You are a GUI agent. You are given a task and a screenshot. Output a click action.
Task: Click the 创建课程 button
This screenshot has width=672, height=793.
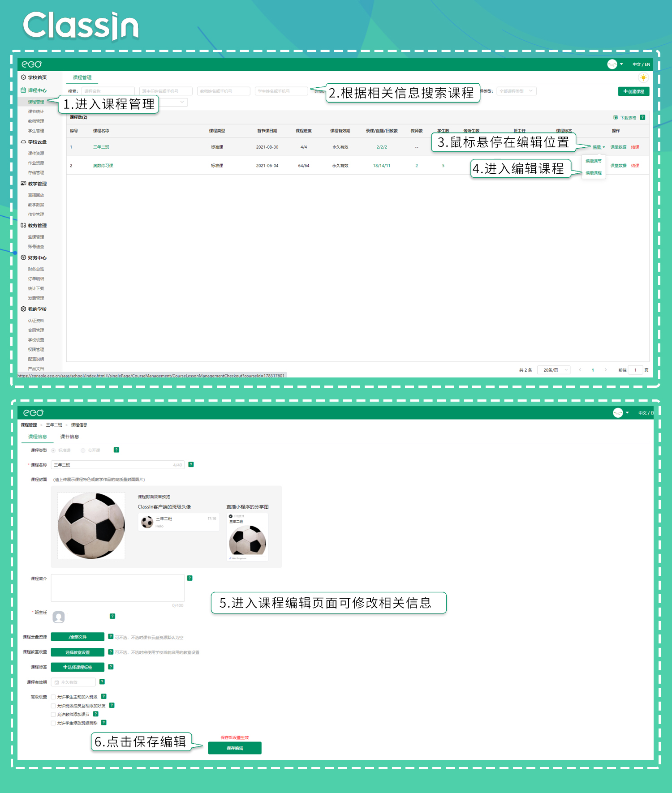pyautogui.click(x=633, y=91)
